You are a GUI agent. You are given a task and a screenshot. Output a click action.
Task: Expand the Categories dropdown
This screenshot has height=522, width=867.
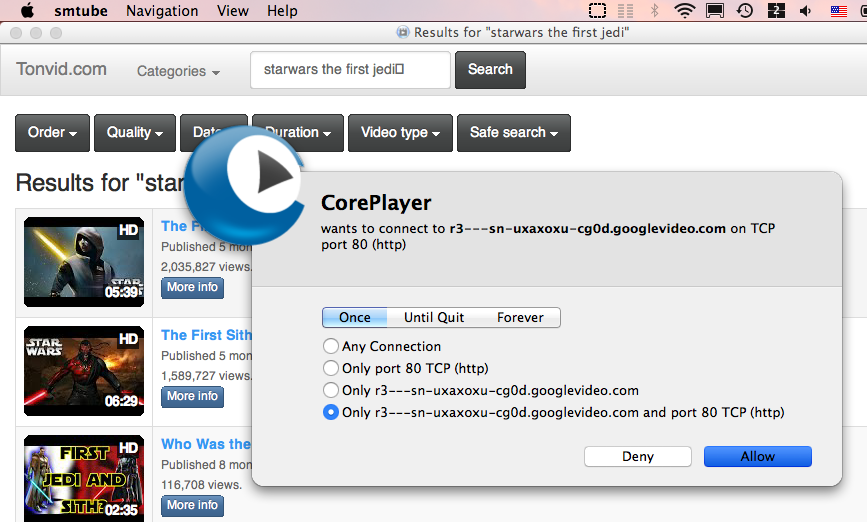(178, 71)
